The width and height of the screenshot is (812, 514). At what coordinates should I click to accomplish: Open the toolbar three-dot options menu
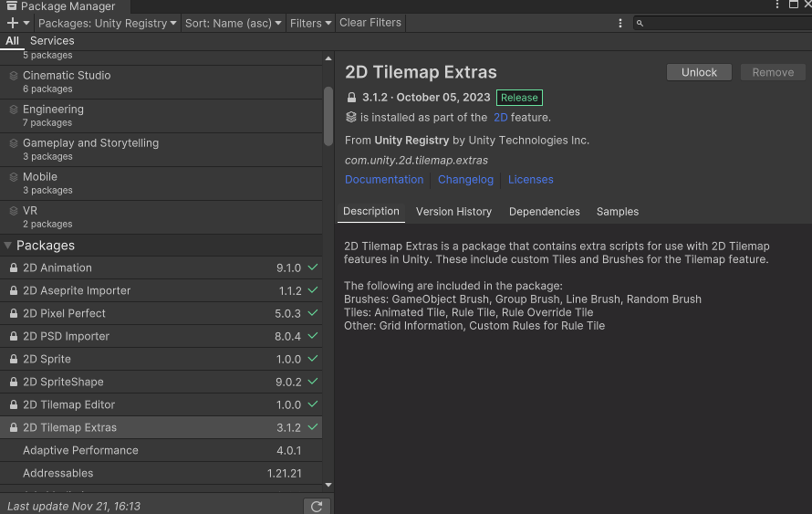[x=619, y=24]
